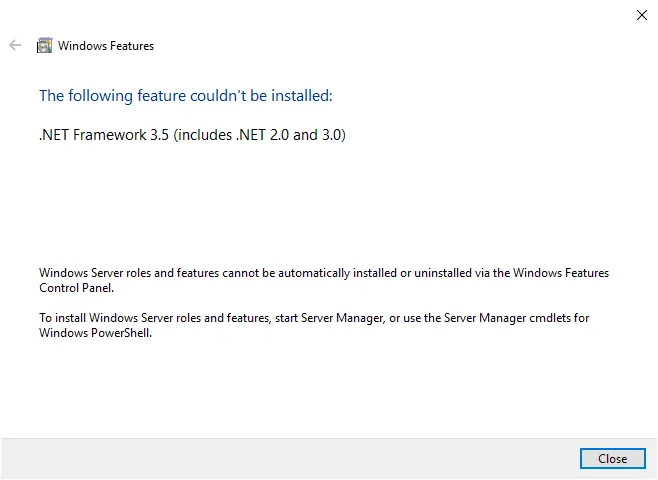Click "start Server Manager" in the instructions

click(x=329, y=318)
